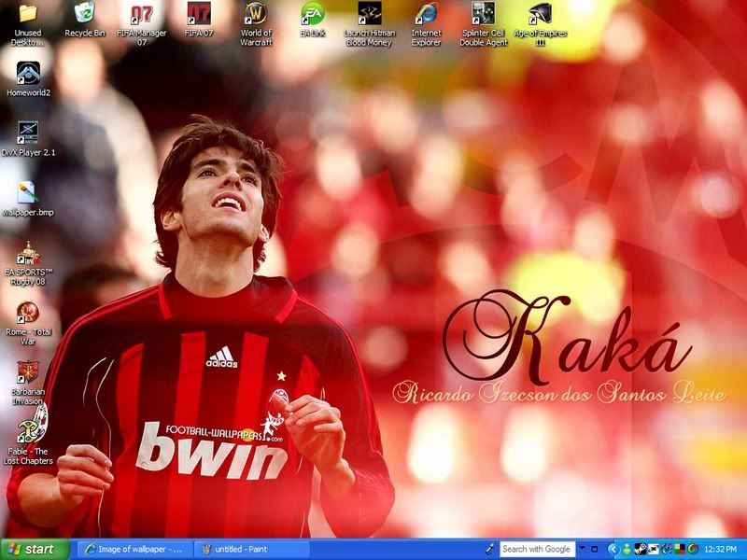Click the multicolored squares tray icon

coord(680,549)
